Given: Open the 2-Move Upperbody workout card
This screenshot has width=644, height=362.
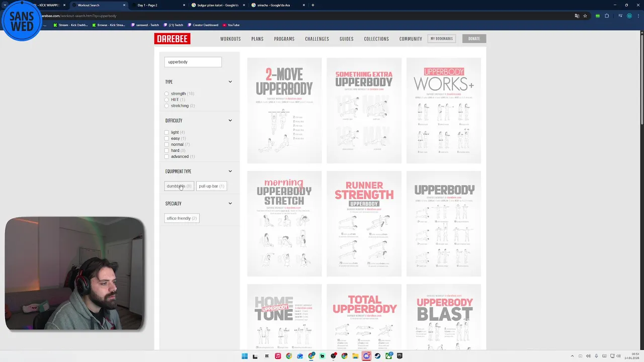Looking at the screenshot, I should [x=284, y=111].
